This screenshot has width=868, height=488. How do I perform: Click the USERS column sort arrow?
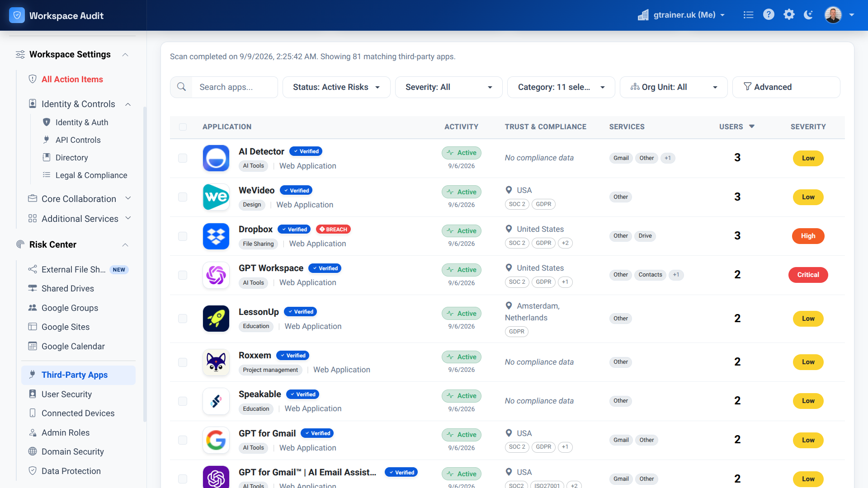click(x=752, y=127)
